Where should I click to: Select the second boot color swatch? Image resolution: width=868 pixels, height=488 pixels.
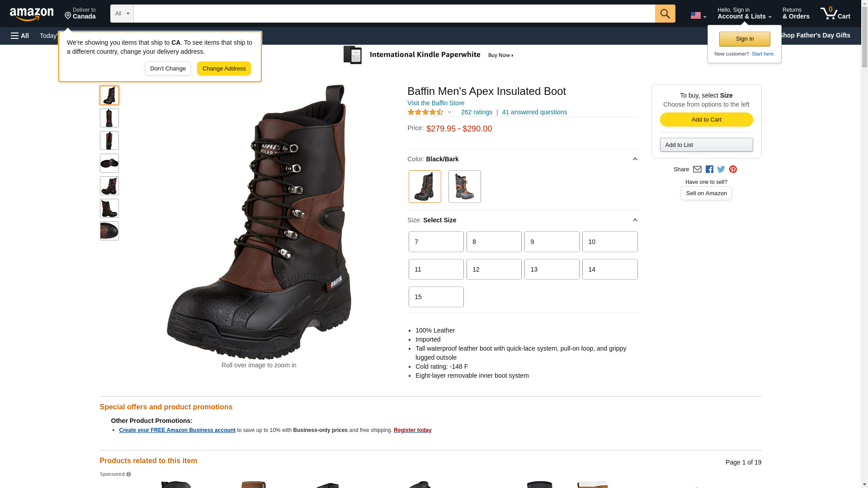pos(464,187)
